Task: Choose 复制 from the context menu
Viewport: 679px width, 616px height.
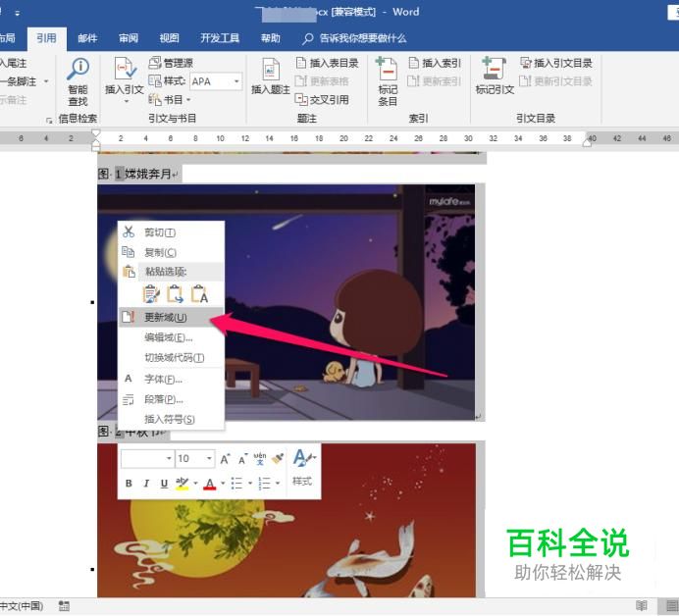Action: [x=171, y=252]
